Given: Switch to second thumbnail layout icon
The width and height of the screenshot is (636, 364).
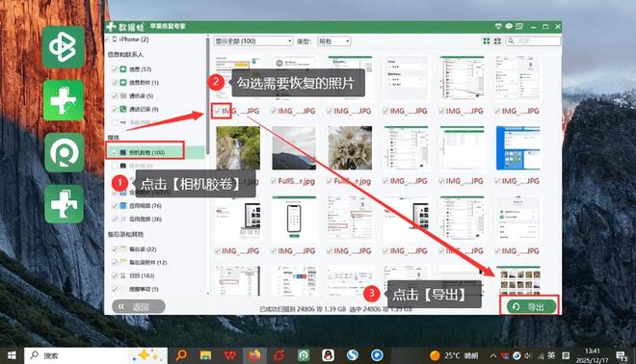Looking at the screenshot, I should (x=497, y=41).
